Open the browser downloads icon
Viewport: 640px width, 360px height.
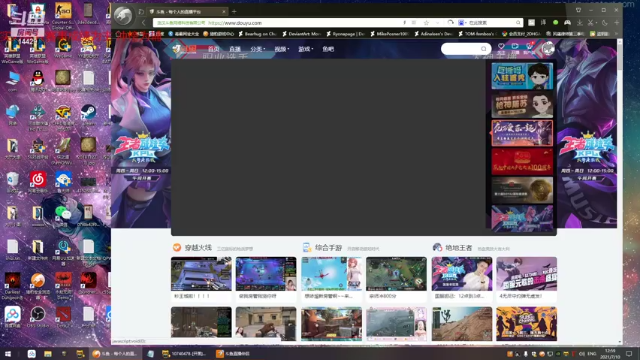click(579, 23)
